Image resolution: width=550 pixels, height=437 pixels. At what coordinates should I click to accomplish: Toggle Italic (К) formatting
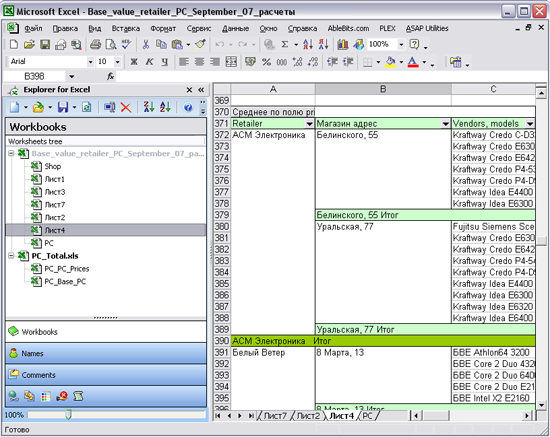pyautogui.click(x=149, y=62)
